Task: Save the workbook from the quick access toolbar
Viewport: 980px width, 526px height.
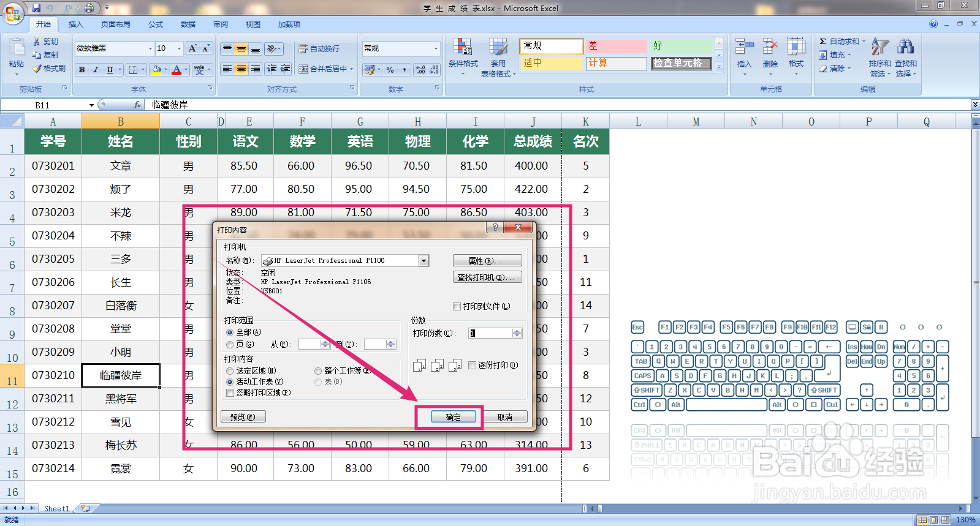Action: [x=36, y=8]
